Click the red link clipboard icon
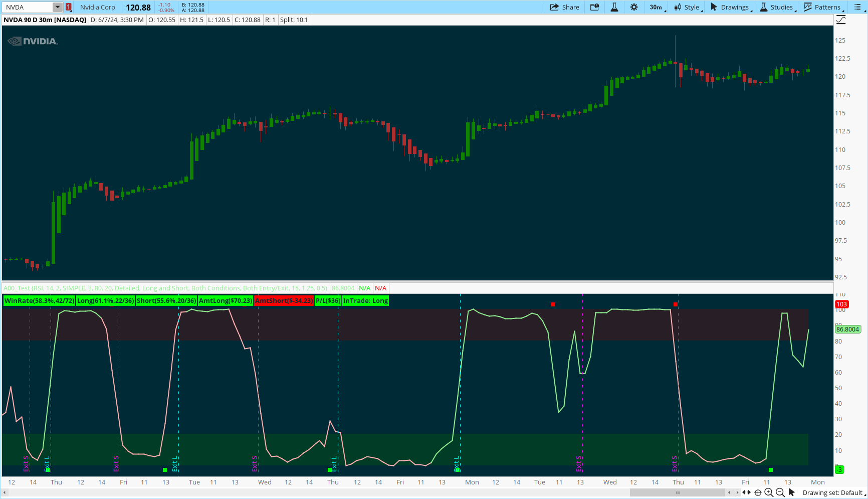This screenshot has width=868, height=499. click(69, 7)
